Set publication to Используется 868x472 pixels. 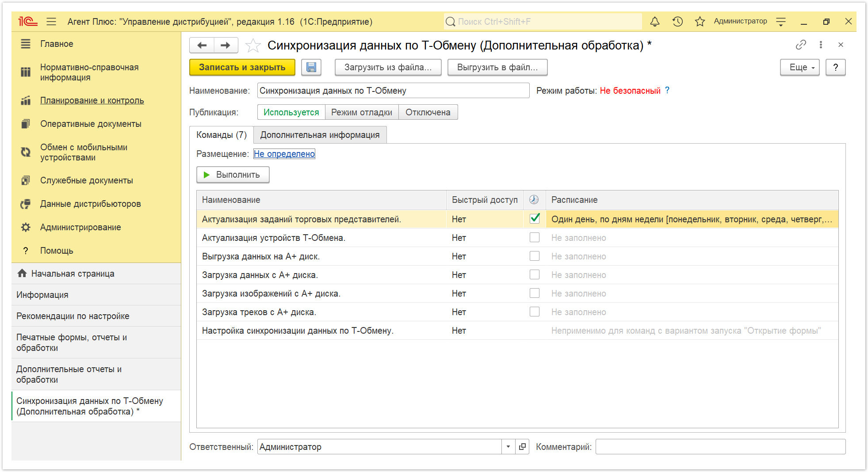click(291, 112)
